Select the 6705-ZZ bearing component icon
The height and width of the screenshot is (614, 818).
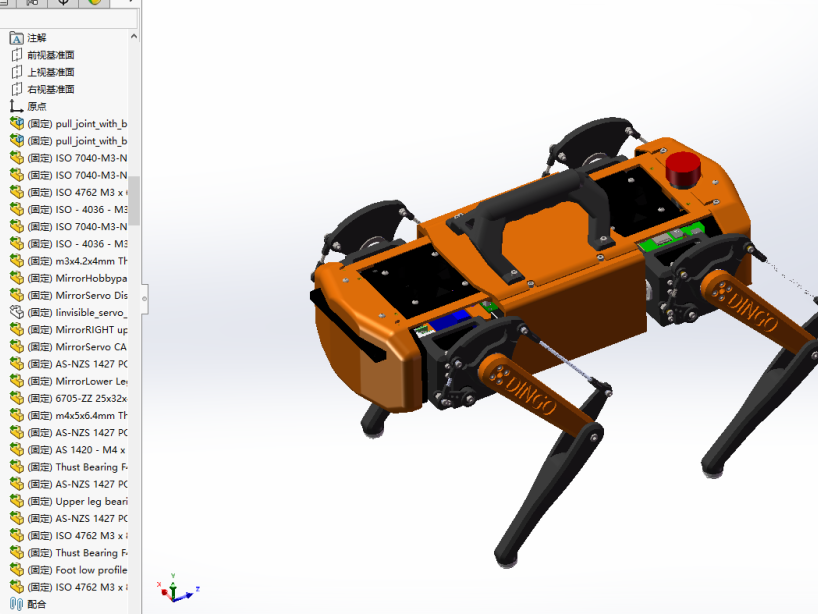coord(16,398)
